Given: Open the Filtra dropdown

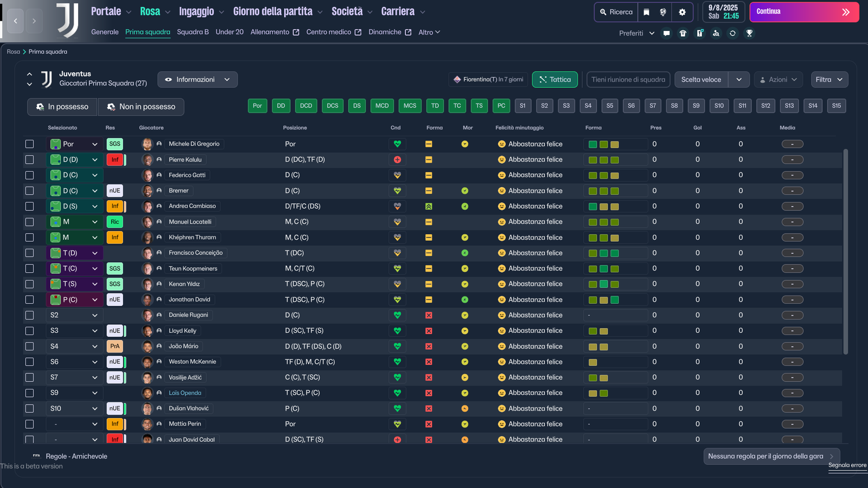Looking at the screenshot, I should coord(829,80).
